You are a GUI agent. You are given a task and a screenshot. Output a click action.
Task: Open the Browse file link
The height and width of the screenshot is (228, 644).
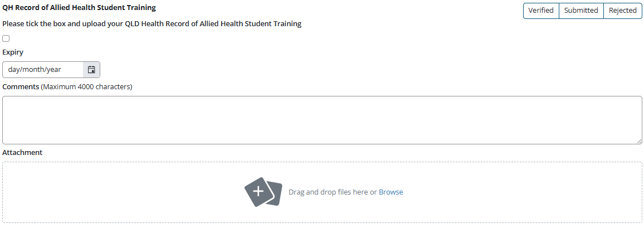[x=391, y=192]
